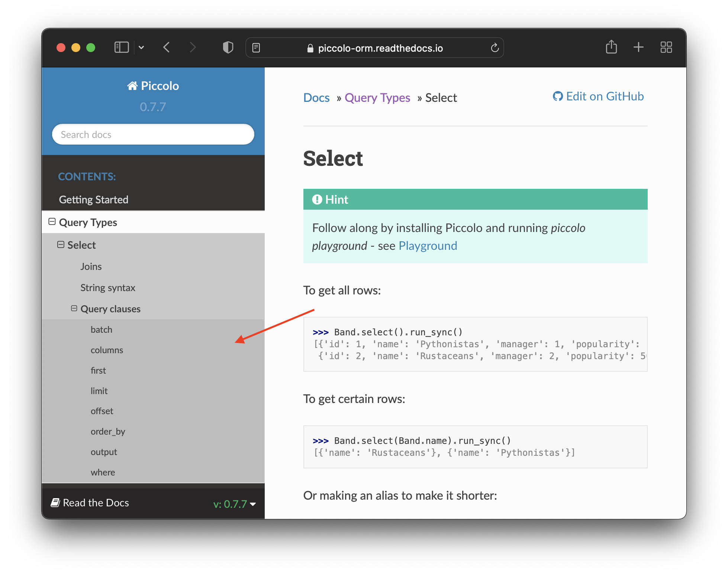728x574 pixels.
Task: Jump to the output clause
Action: pyautogui.click(x=104, y=452)
